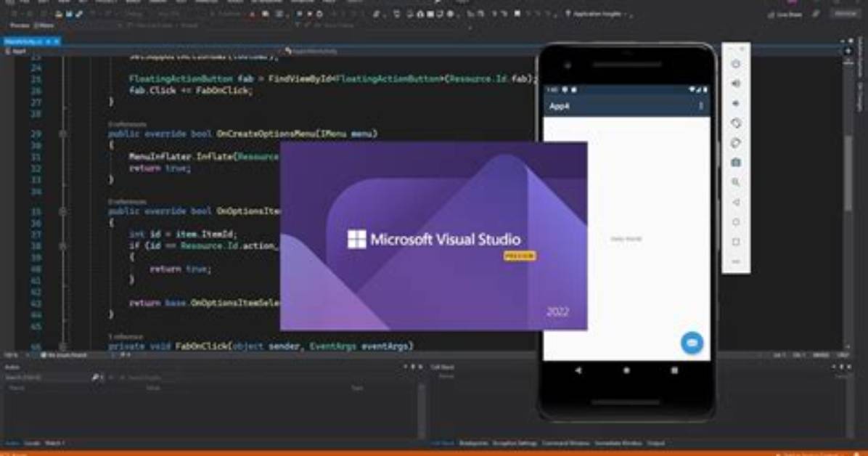Rotate the emulator right
868x456 pixels.
(x=736, y=143)
